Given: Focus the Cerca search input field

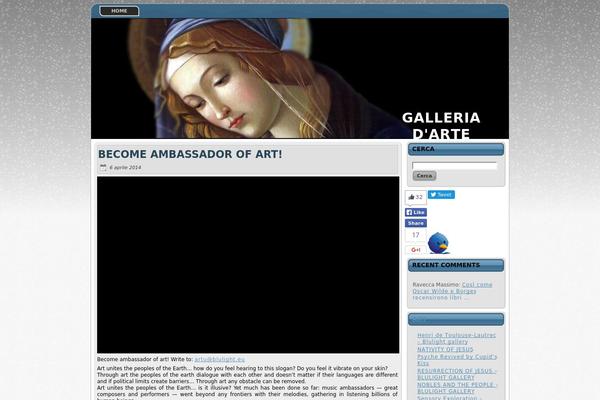Looking at the screenshot, I should [454, 165].
